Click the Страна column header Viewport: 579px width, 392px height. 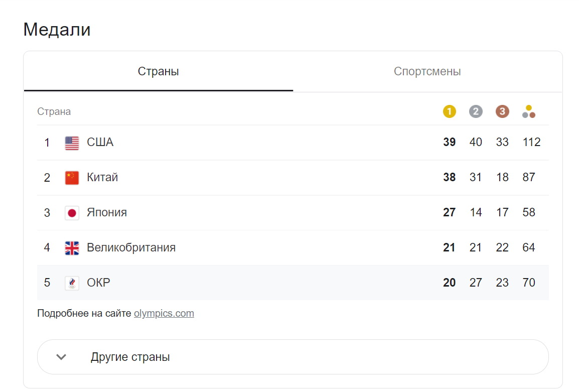point(54,111)
